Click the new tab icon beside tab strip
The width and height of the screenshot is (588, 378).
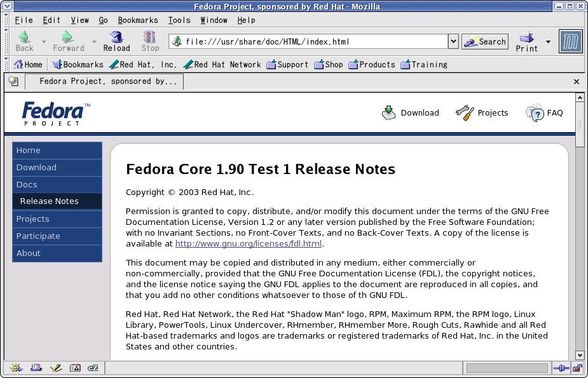click(x=13, y=81)
